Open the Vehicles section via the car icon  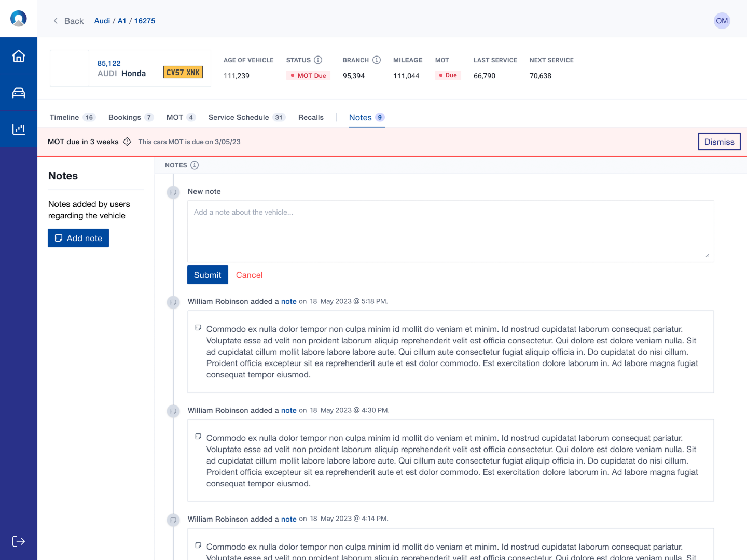[19, 92]
